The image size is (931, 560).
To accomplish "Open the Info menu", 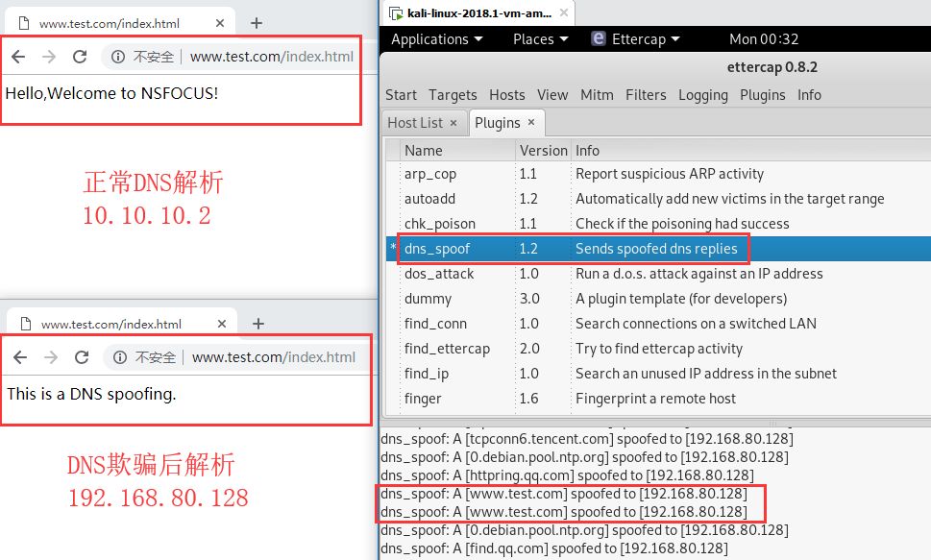I will click(809, 95).
